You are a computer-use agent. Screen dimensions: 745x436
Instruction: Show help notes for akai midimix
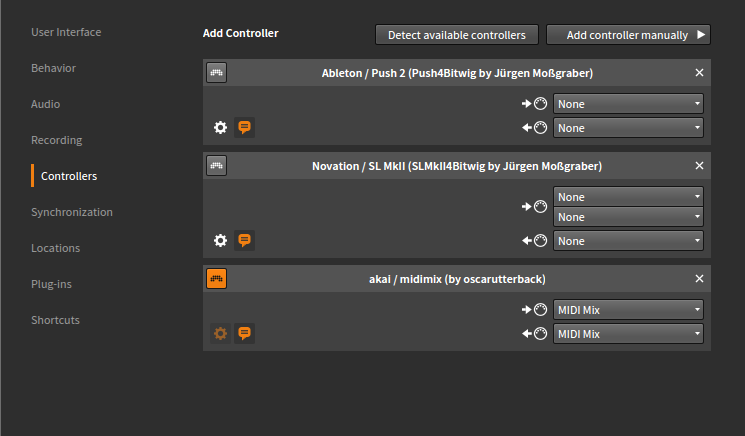[244, 333]
